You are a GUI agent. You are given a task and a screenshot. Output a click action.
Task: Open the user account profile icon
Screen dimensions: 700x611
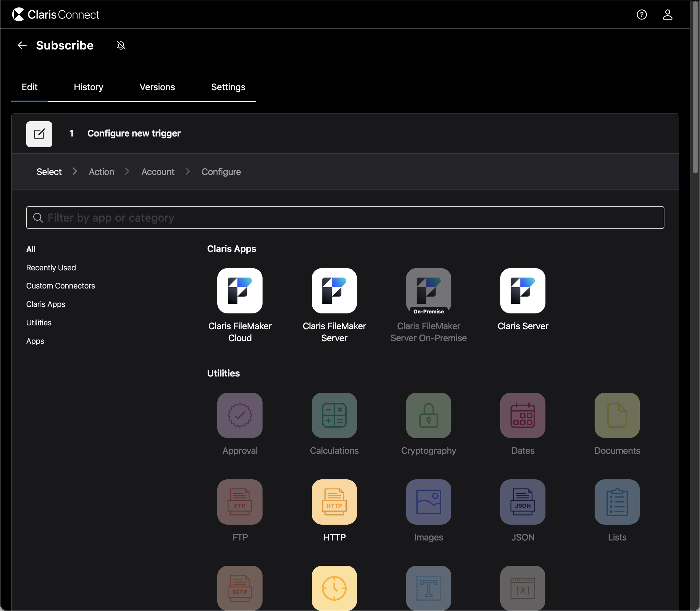click(667, 15)
